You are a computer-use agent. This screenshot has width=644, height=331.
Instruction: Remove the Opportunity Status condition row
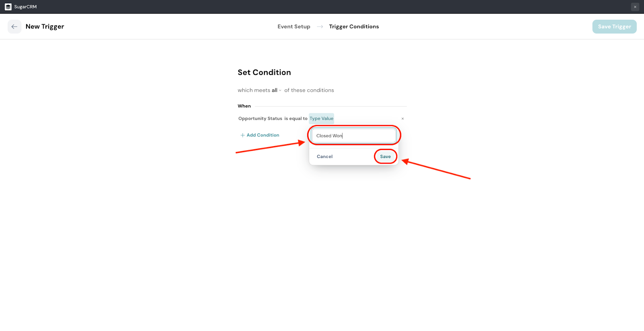pos(402,119)
